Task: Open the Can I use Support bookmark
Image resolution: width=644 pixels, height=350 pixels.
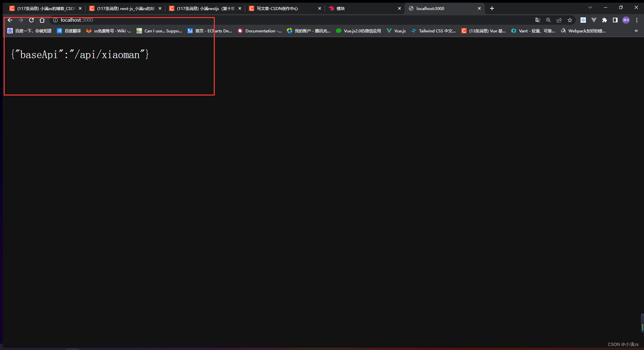Action: pos(159,31)
